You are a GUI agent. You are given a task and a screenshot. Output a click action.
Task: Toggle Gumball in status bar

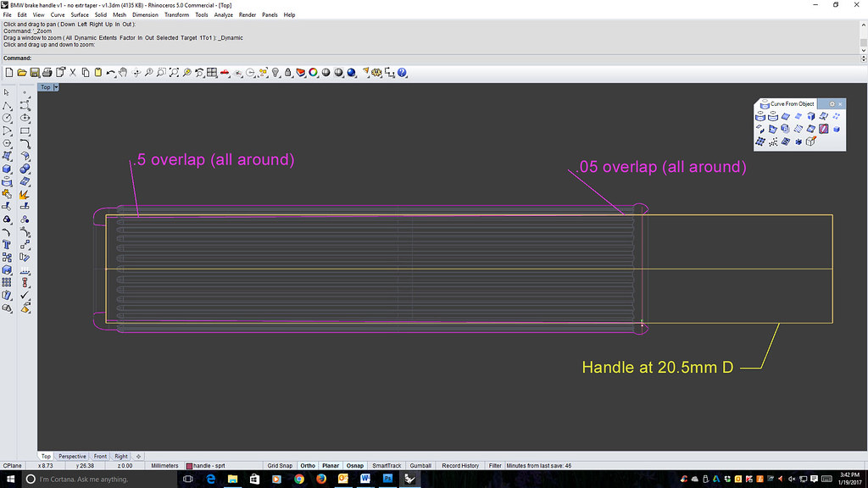click(x=420, y=466)
